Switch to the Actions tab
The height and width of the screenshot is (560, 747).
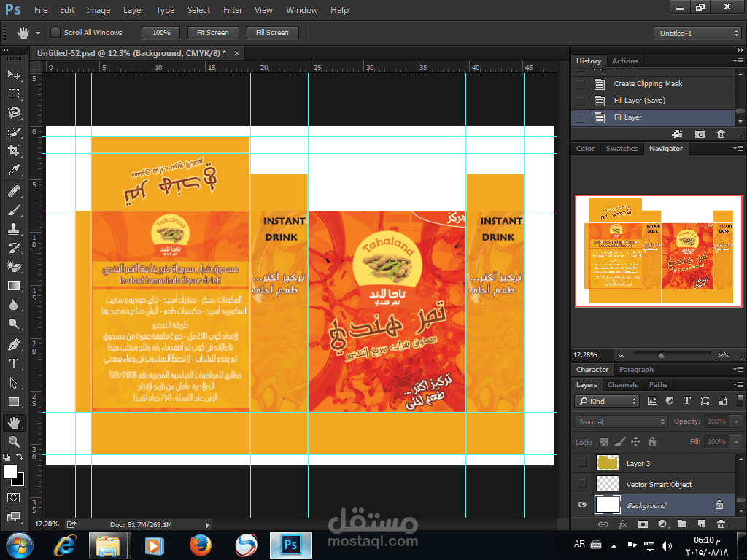click(624, 61)
